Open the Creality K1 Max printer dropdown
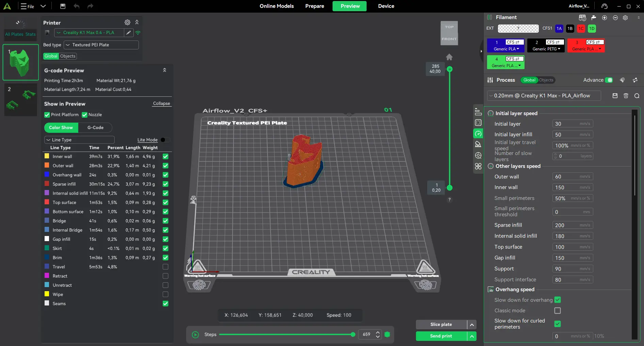 88,33
